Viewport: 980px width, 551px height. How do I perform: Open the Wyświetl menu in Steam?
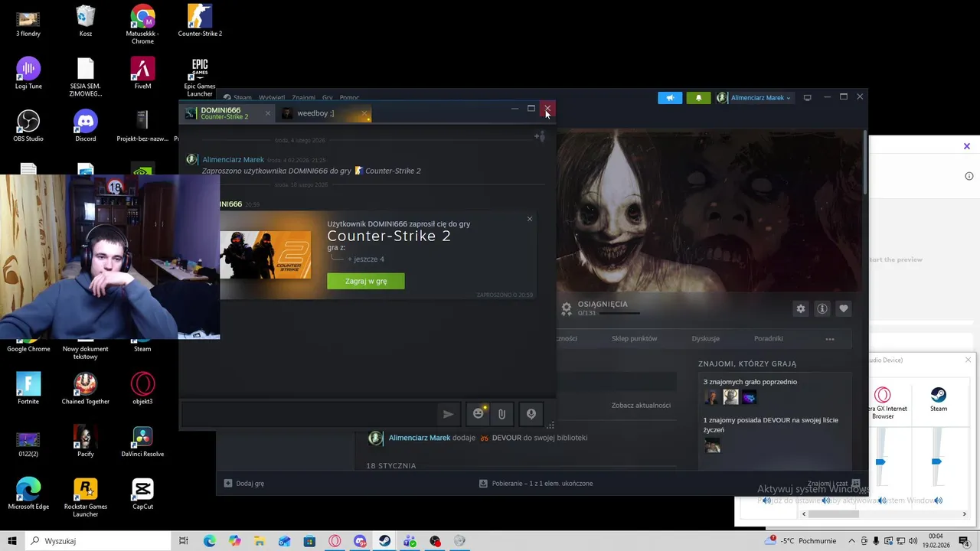[x=272, y=98]
